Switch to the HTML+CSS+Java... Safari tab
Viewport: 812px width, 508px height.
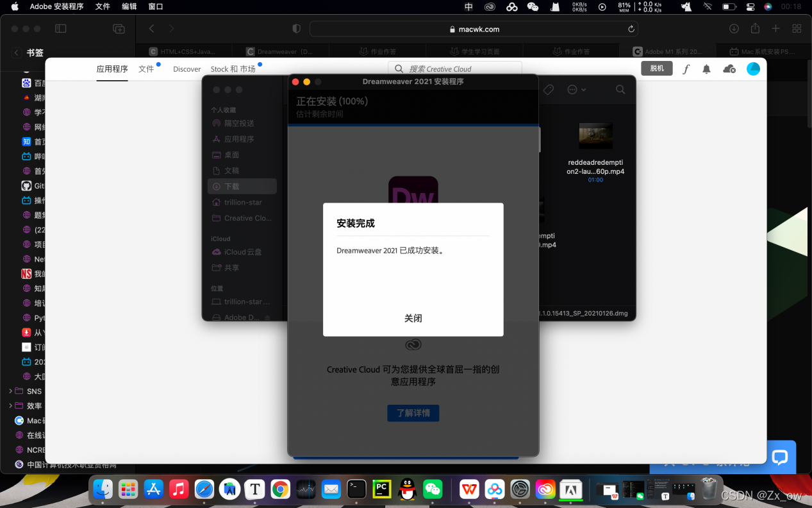tap(183, 51)
